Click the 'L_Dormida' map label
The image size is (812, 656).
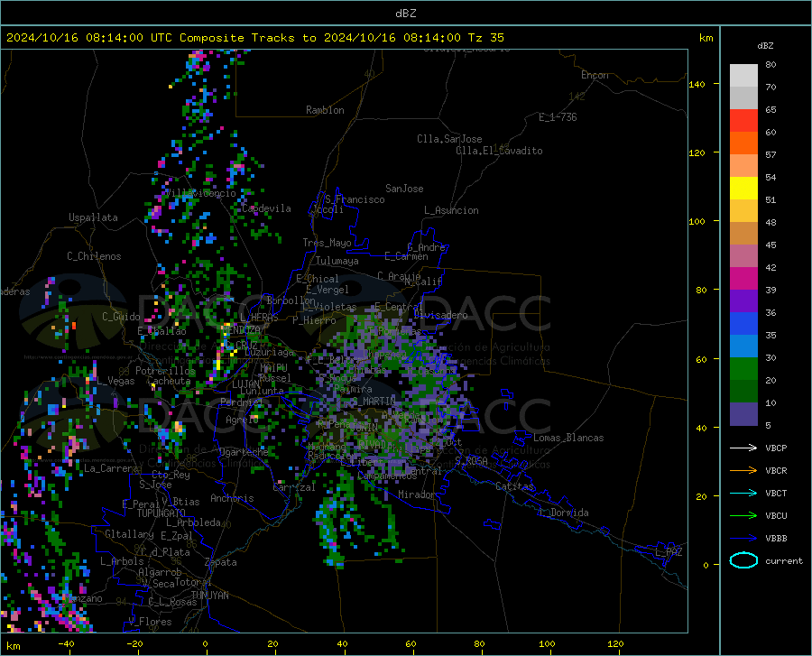pos(564,513)
